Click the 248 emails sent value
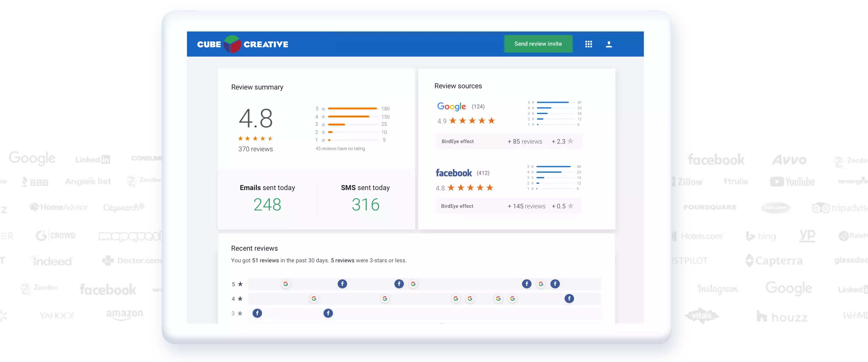This screenshot has height=362, width=868. click(x=267, y=204)
